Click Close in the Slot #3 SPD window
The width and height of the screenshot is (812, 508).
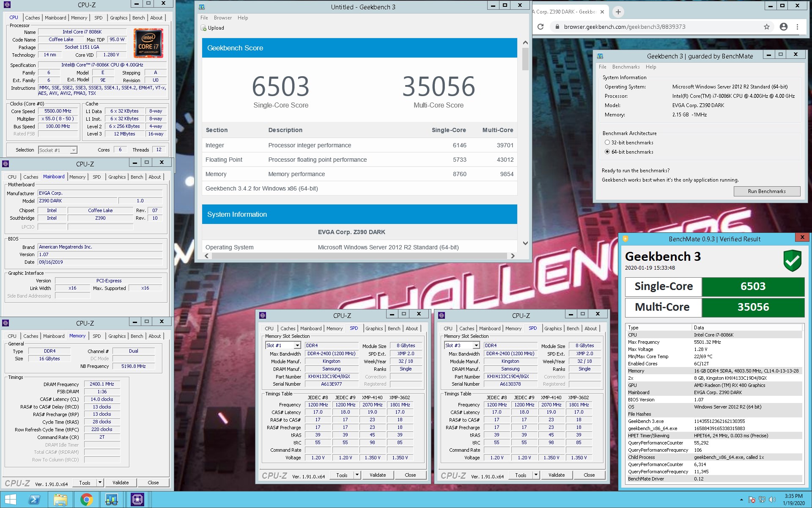click(589, 475)
